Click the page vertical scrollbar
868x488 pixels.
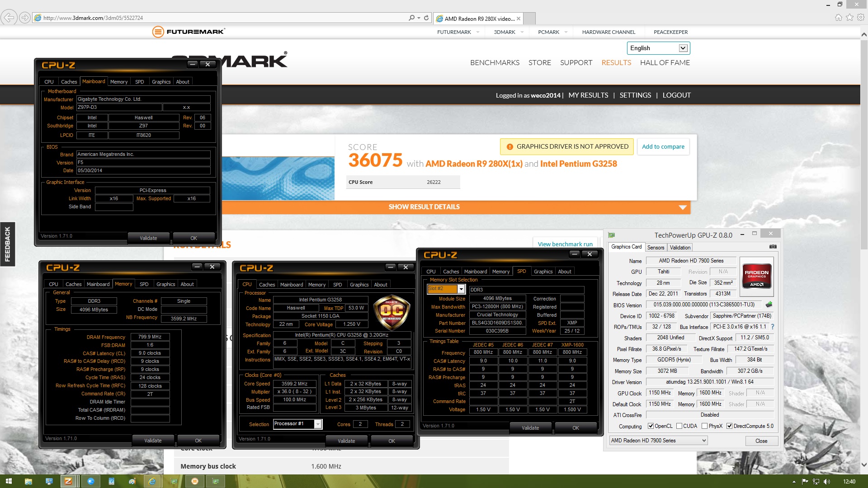point(863,144)
